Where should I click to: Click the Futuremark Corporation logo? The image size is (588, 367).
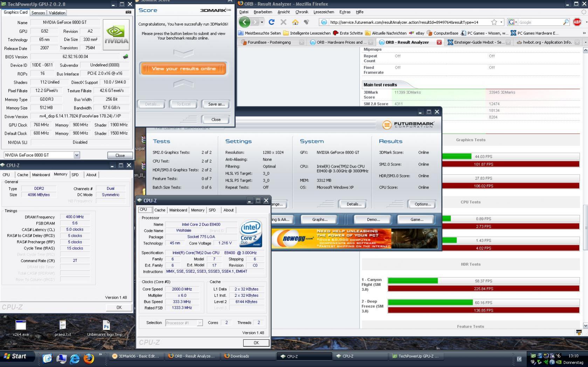point(408,125)
